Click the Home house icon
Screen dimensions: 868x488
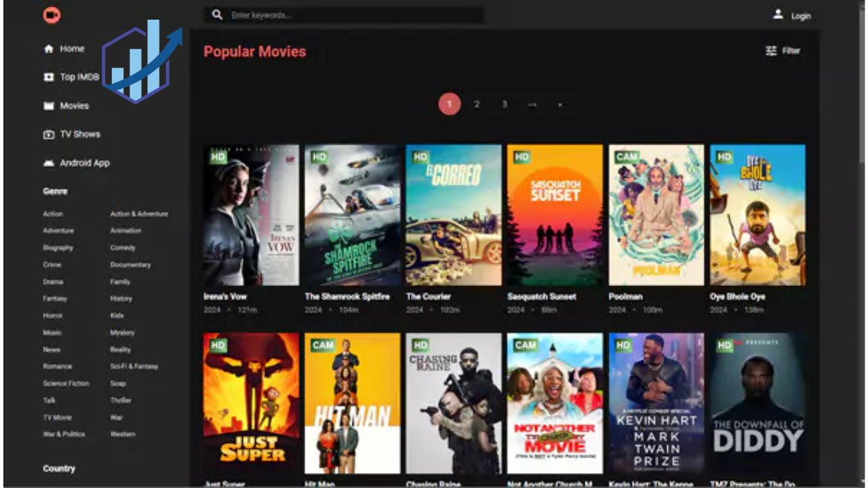(x=49, y=49)
